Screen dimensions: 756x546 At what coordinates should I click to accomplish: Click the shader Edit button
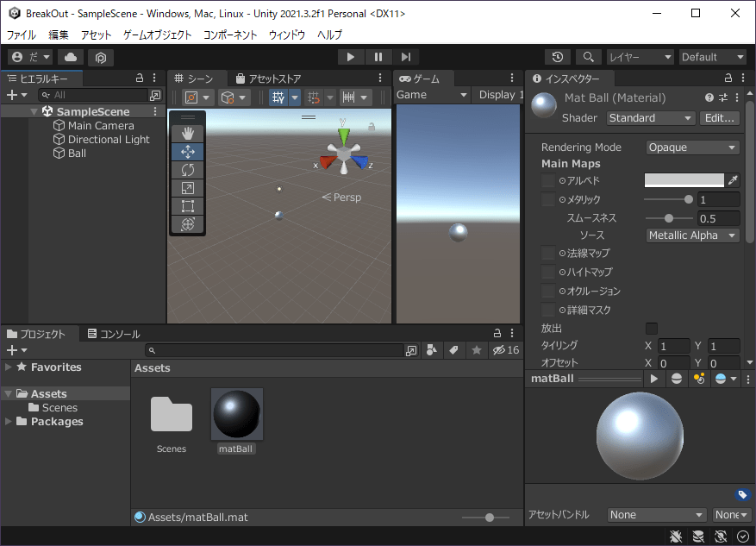[x=719, y=118]
